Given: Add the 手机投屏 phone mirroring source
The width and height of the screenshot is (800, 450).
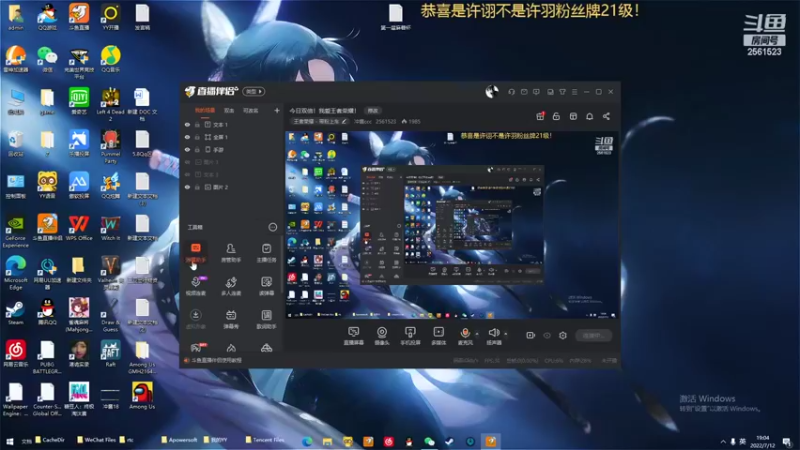Looking at the screenshot, I should coord(410,336).
